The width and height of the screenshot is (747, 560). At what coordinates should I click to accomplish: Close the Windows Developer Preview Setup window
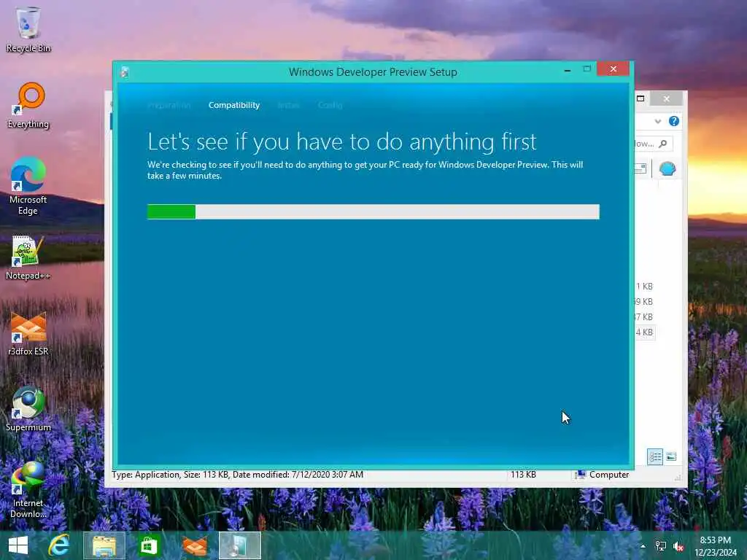coord(613,69)
